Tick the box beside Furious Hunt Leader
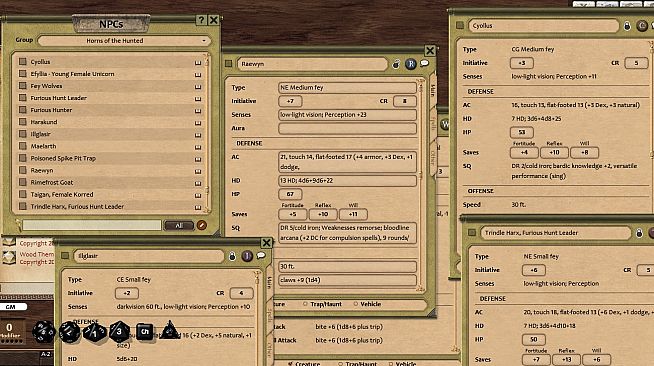 point(23,98)
